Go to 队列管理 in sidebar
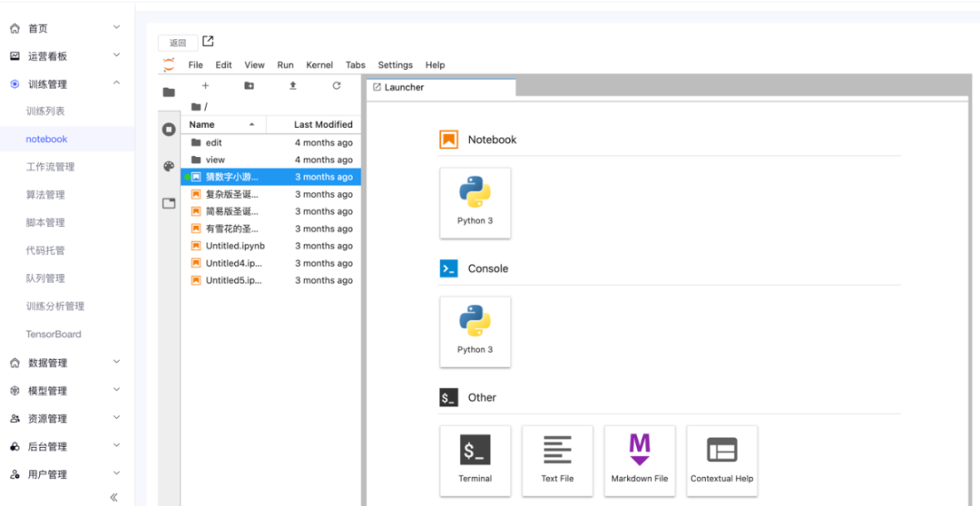The width and height of the screenshot is (980, 506). click(x=45, y=278)
